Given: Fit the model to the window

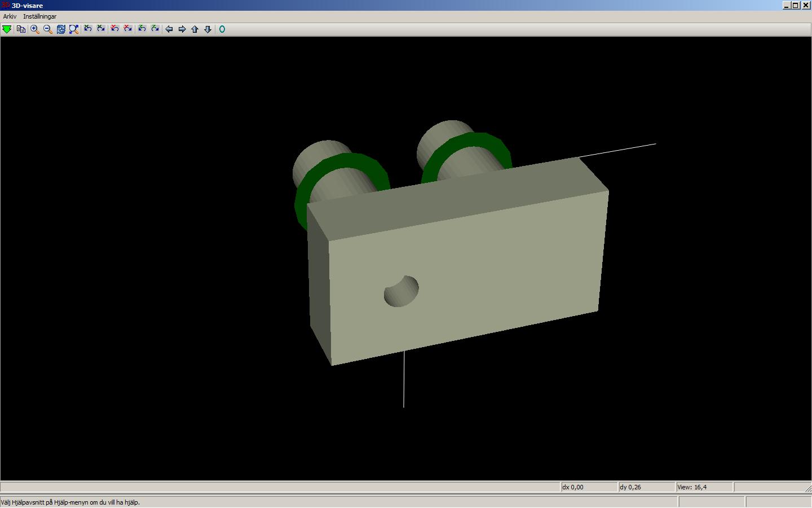Looking at the screenshot, I should (x=74, y=29).
